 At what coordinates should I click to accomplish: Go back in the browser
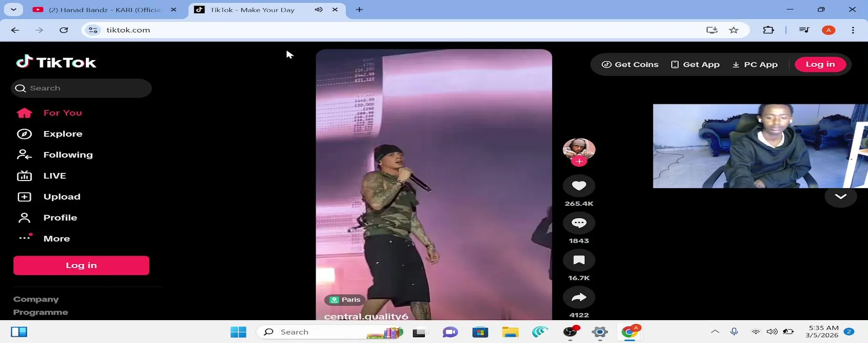click(x=15, y=30)
